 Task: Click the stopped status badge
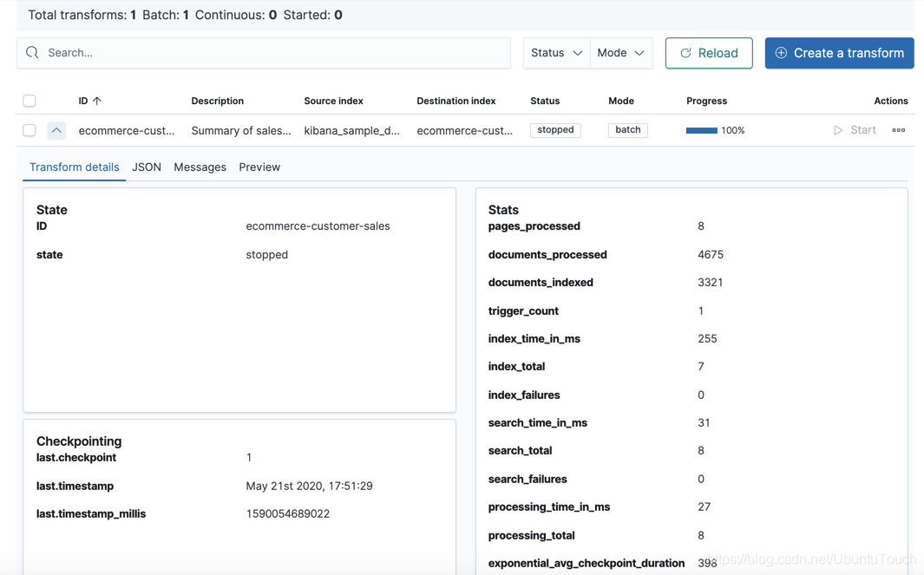554,130
